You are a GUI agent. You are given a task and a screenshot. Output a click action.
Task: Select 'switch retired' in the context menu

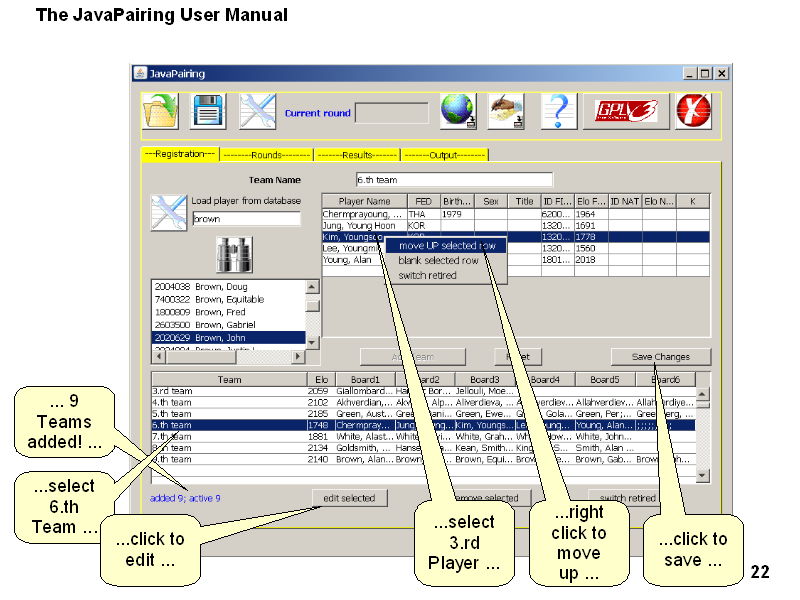coord(427,275)
